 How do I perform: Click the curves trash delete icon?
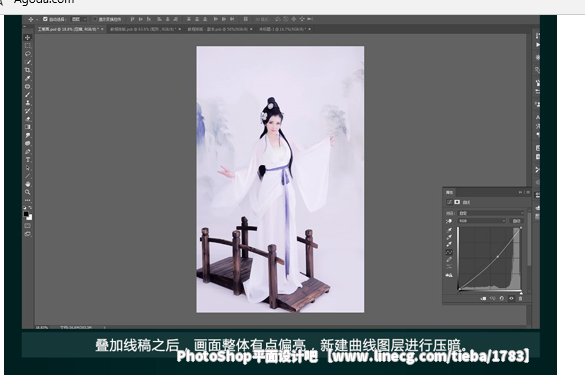tap(520, 298)
